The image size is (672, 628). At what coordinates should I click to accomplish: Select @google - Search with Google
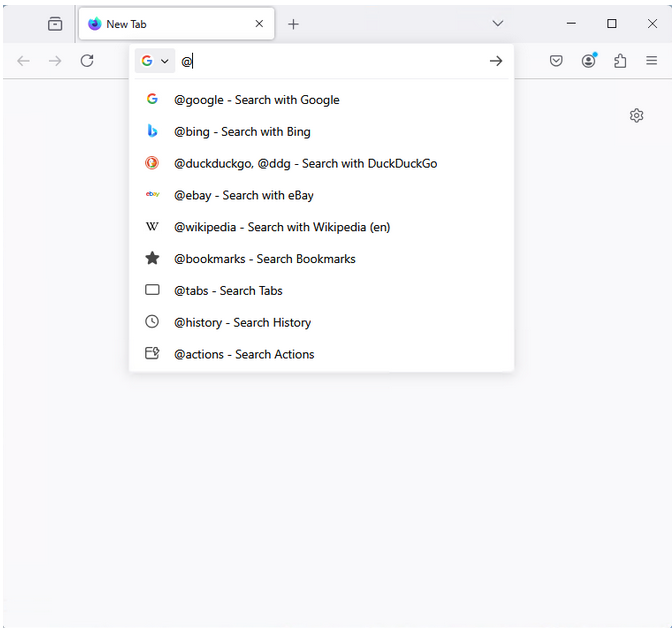click(x=257, y=100)
